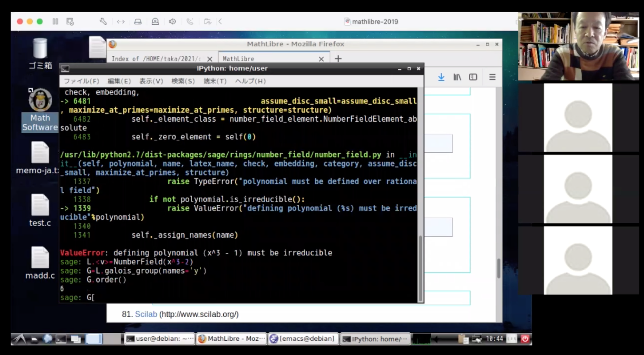Open 端末(T) menu in terminal
Image resolution: width=644 pixels, height=355 pixels.
click(215, 81)
